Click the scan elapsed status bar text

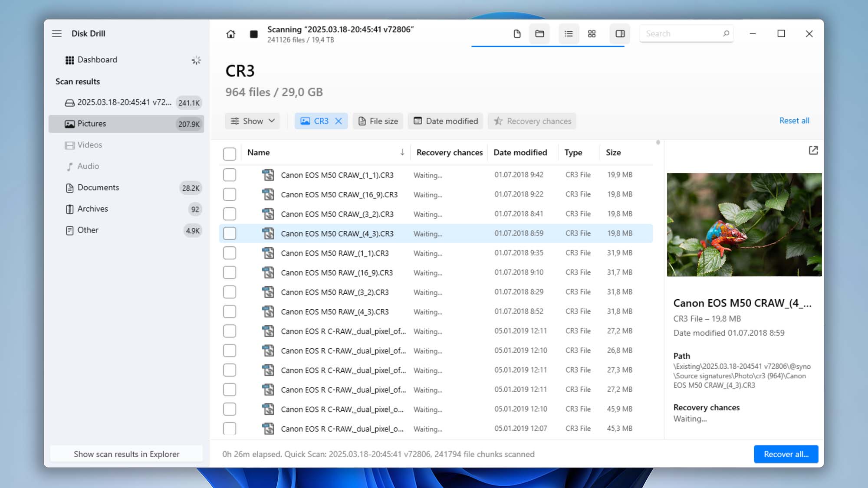pos(378,454)
